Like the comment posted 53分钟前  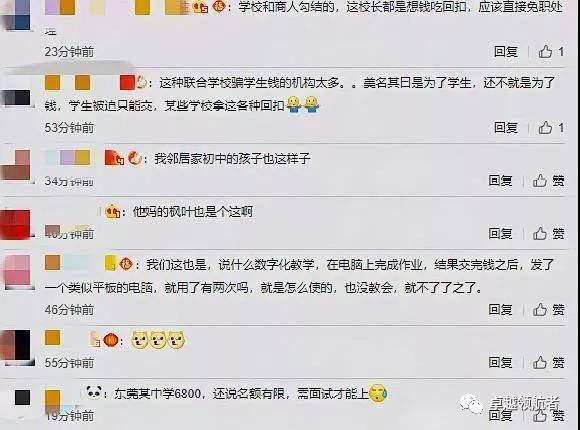551,128
